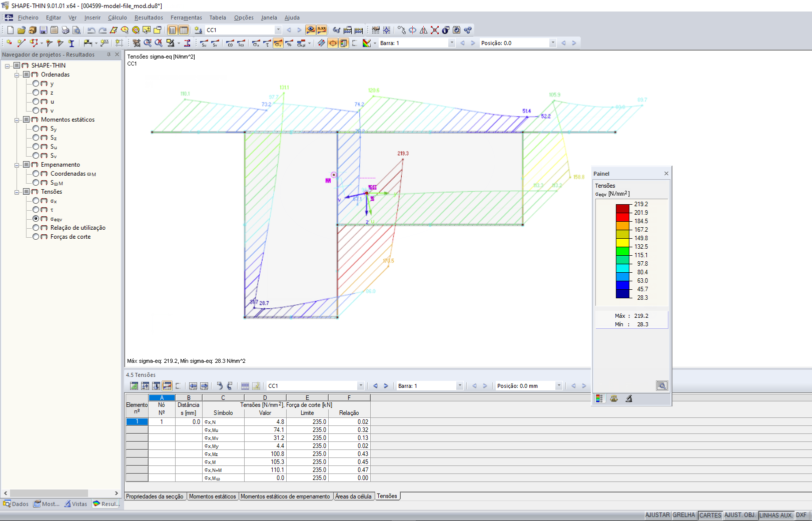Select table column A header
This screenshot has height=521, width=812.
coord(162,398)
